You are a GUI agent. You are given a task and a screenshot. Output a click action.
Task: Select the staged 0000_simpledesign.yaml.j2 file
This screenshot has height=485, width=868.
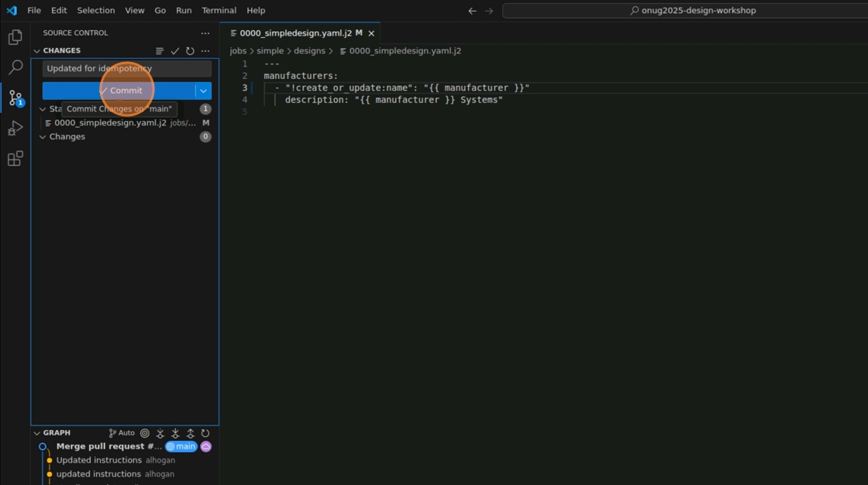pyautogui.click(x=110, y=123)
